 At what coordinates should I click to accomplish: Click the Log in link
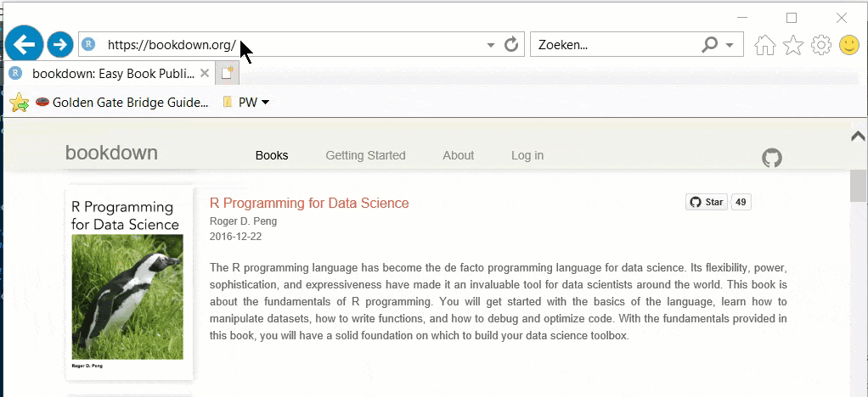(x=527, y=155)
